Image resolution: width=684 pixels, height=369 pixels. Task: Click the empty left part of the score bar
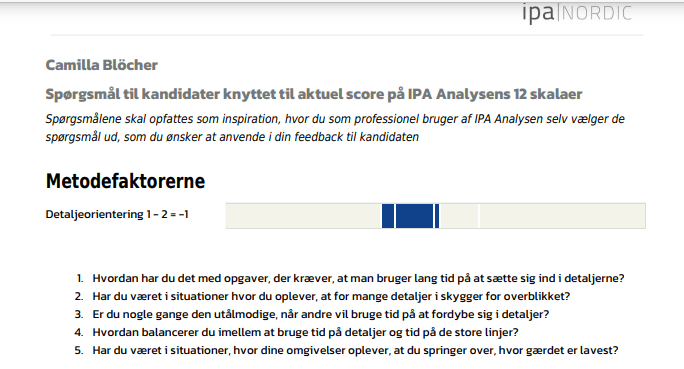(304, 215)
